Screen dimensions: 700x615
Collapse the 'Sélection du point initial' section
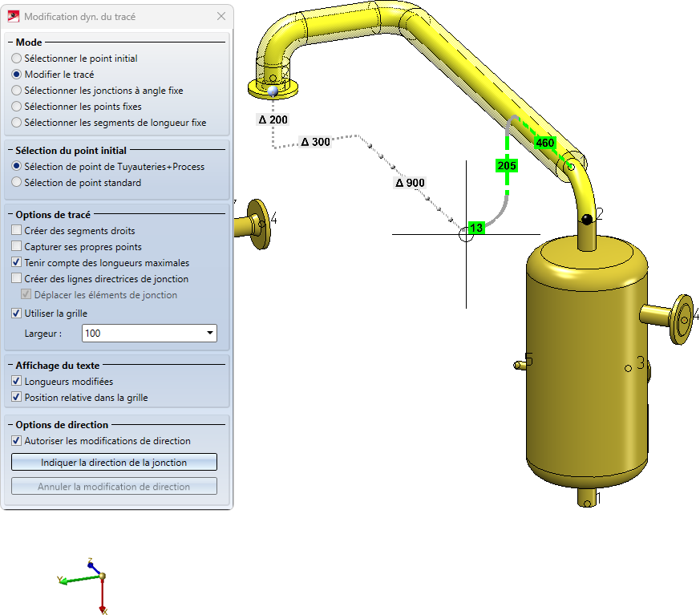10,151
